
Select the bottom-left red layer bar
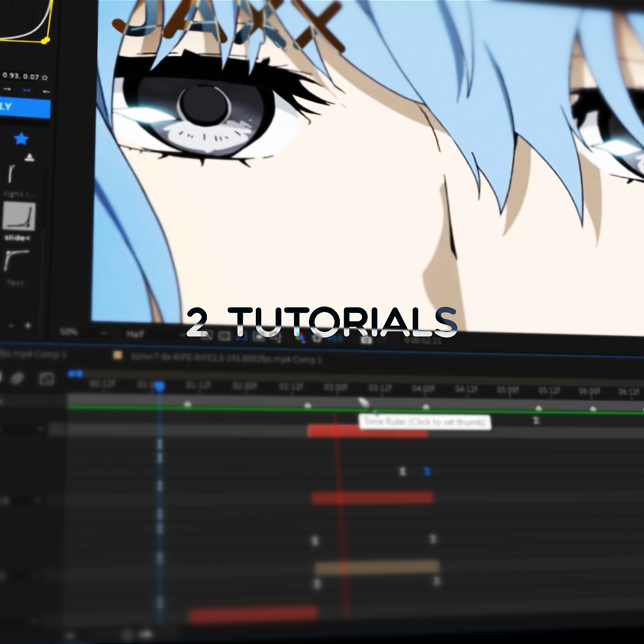point(253,614)
